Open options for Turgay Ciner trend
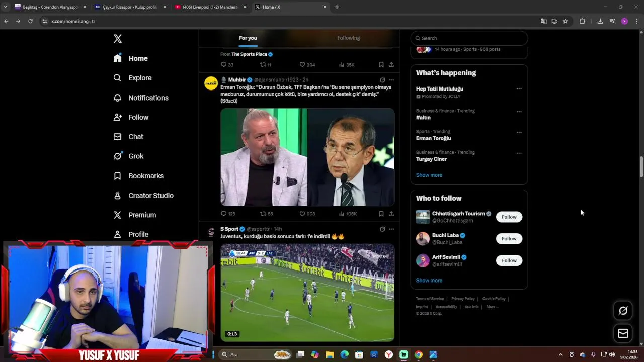 519,153
